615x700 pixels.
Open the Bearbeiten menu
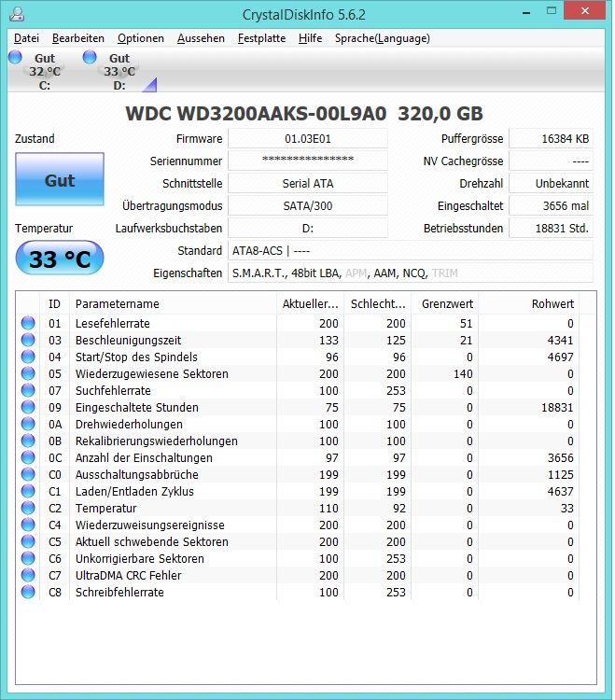[78, 38]
